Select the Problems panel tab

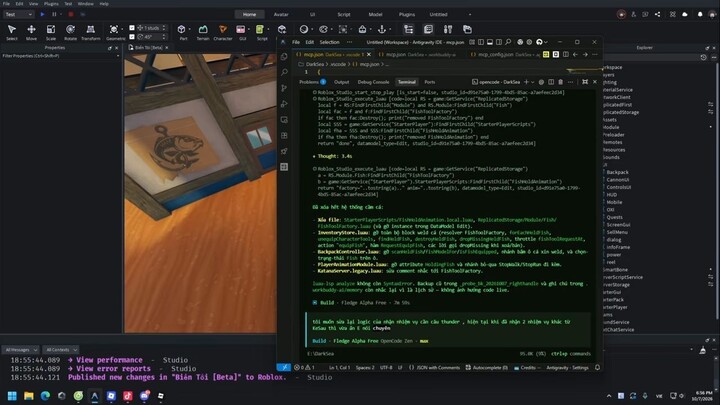pos(312,82)
